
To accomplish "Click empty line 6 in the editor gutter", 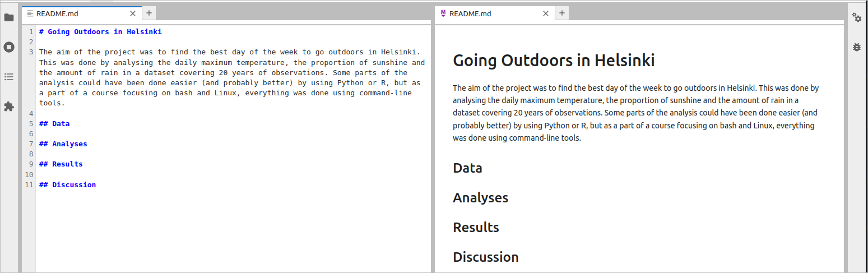I will click(31, 134).
